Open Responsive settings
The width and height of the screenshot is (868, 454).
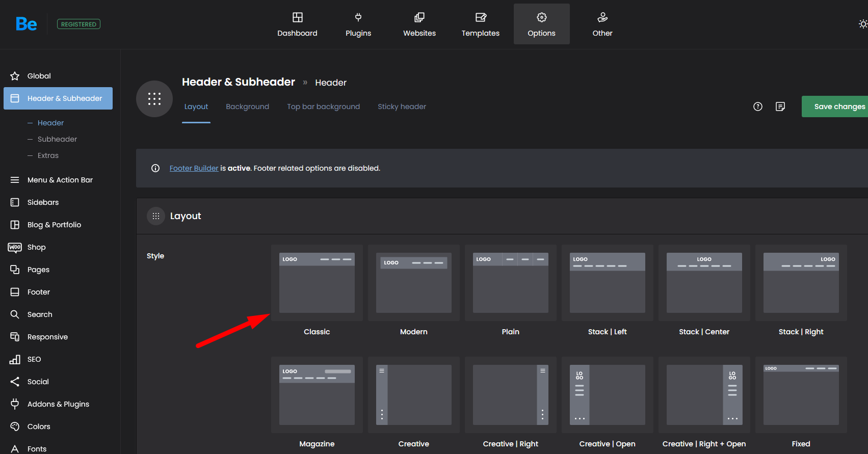58,337
